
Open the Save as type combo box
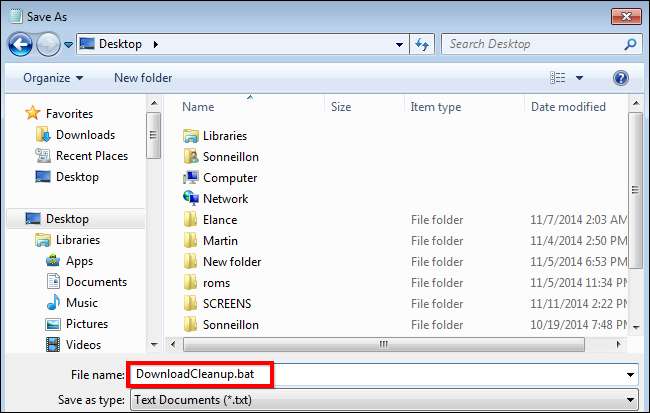tap(384, 400)
